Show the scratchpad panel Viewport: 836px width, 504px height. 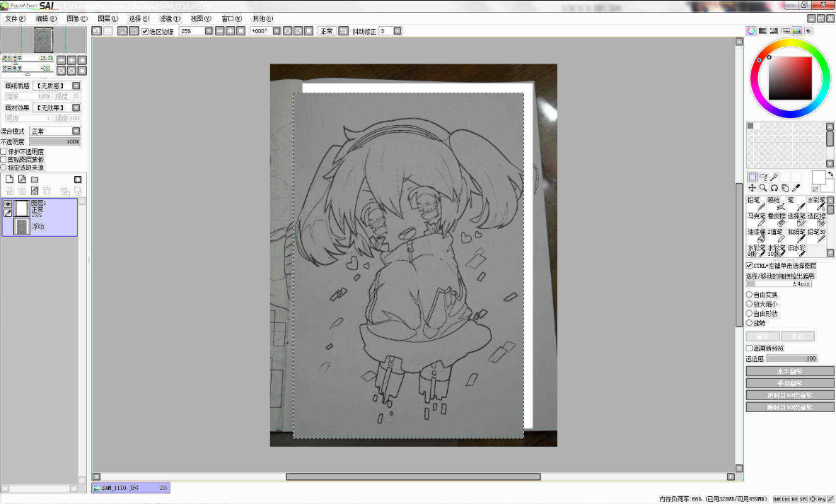[808, 31]
